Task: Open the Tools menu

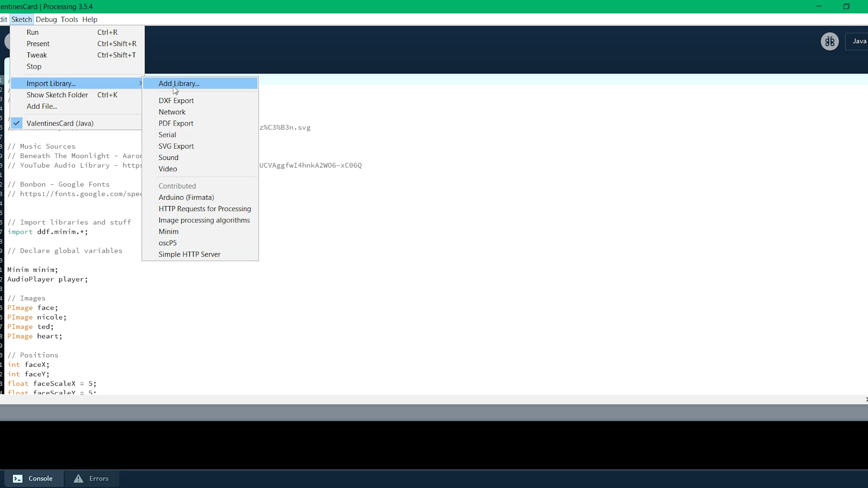Action: pyautogui.click(x=69, y=19)
